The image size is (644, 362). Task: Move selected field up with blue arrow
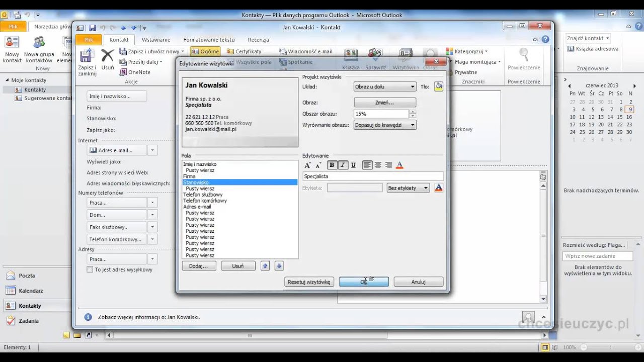[x=265, y=266]
